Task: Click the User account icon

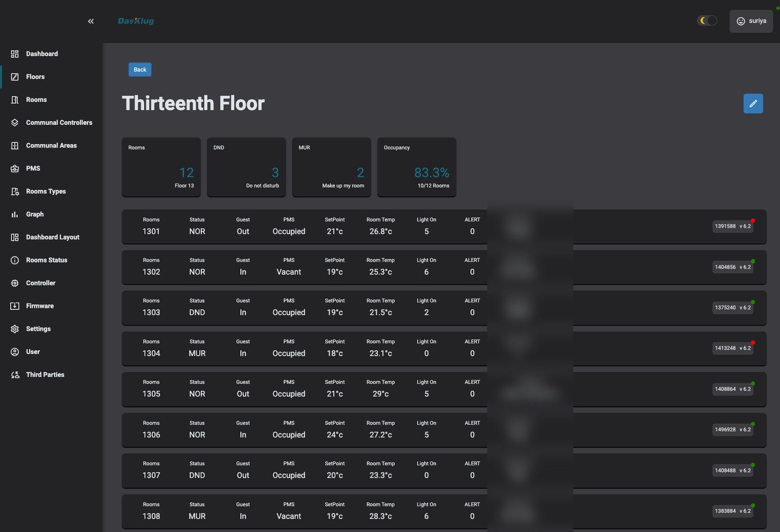Action: 15,352
